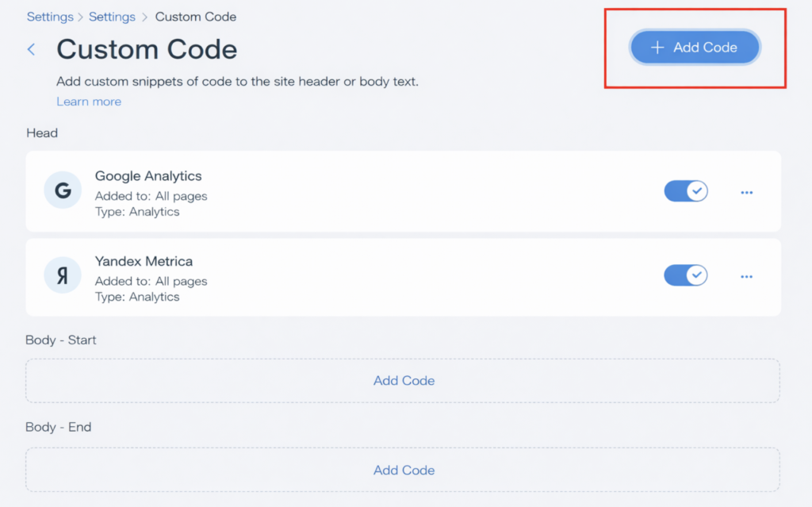Click the Body - End section label
This screenshot has height=507, width=812.
[59, 427]
